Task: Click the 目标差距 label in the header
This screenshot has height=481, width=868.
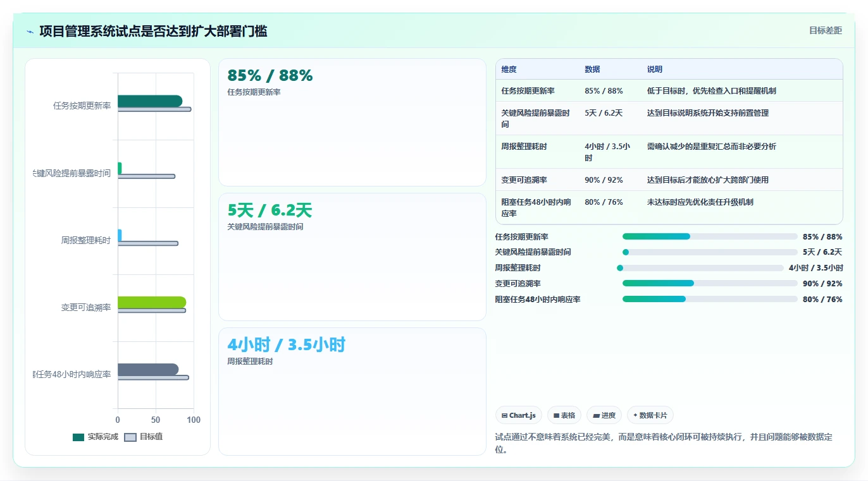Action: [x=826, y=30]
